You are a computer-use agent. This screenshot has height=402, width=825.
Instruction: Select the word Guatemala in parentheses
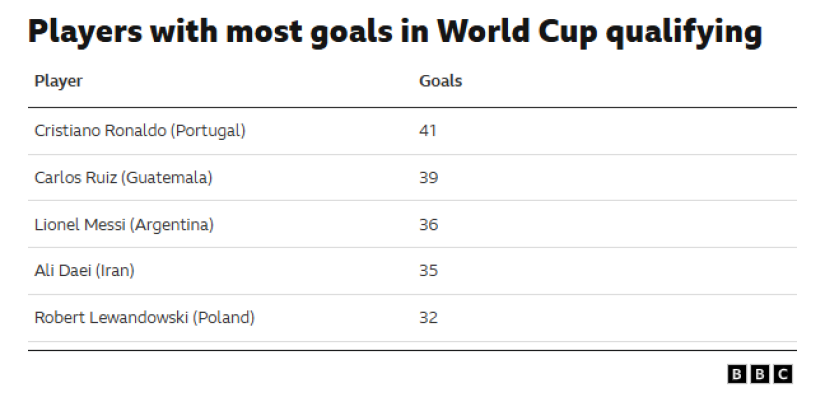[x=174, y=178]
